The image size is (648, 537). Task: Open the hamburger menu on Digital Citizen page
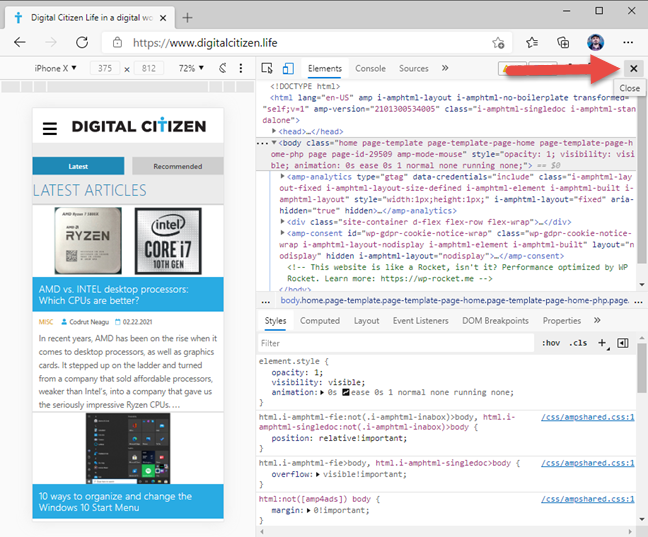50,128
